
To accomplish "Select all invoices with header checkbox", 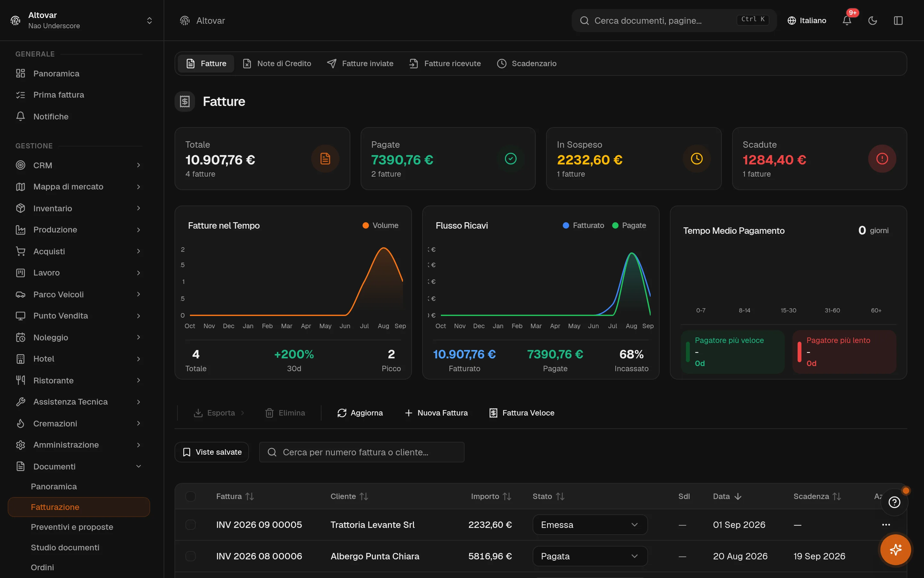I will 191,496.
